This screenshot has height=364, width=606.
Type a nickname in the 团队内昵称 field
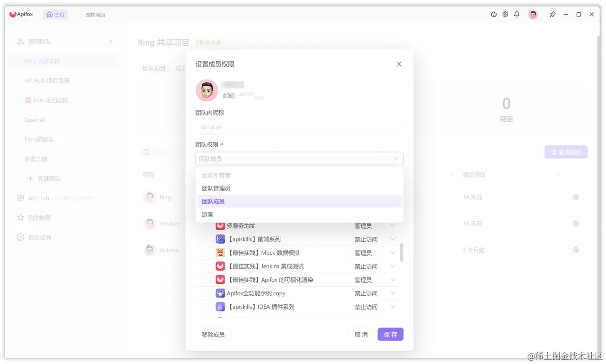point(299,126)
